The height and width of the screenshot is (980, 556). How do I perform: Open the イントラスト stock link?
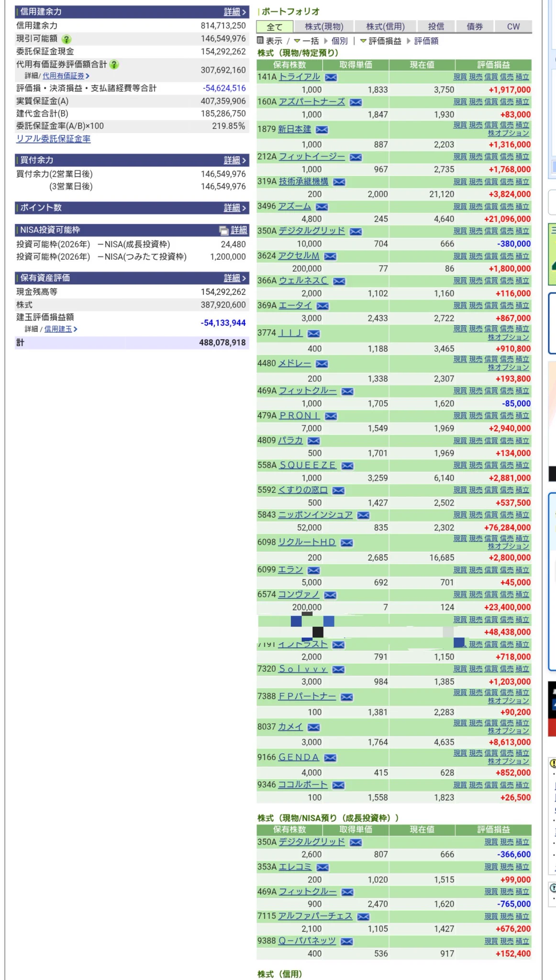(303, 645)
